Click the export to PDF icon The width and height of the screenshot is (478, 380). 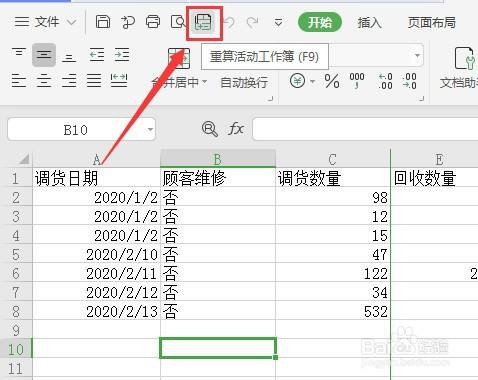tap(128, 22)
